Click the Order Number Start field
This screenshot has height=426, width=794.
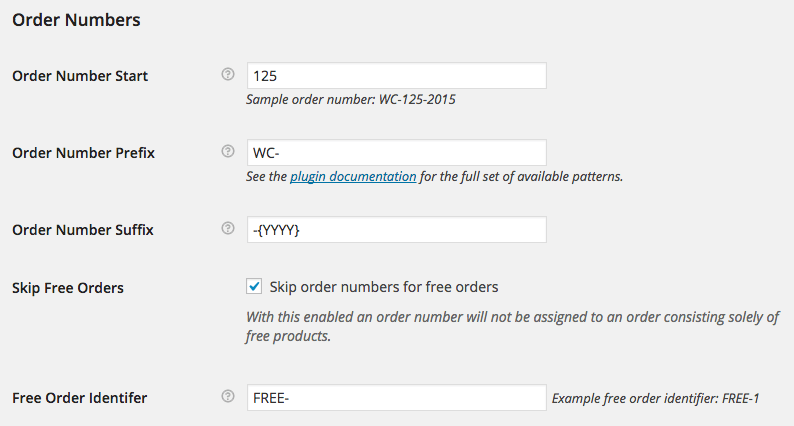click(x=396, y=76)
